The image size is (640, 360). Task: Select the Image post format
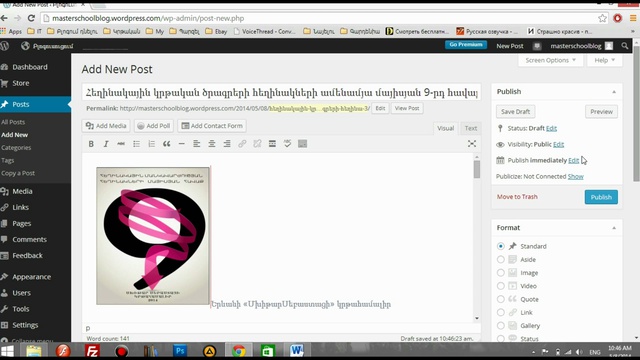[x=500, y=273]
